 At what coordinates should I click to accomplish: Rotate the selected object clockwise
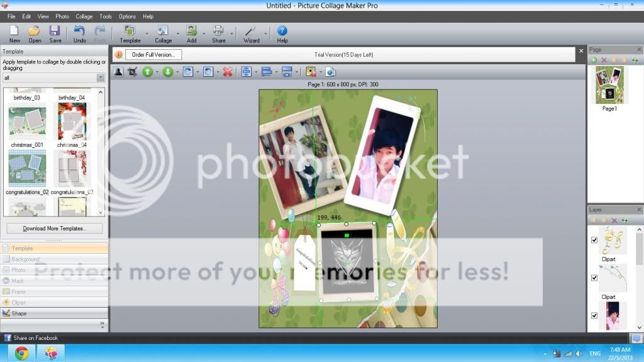point(187,72)
